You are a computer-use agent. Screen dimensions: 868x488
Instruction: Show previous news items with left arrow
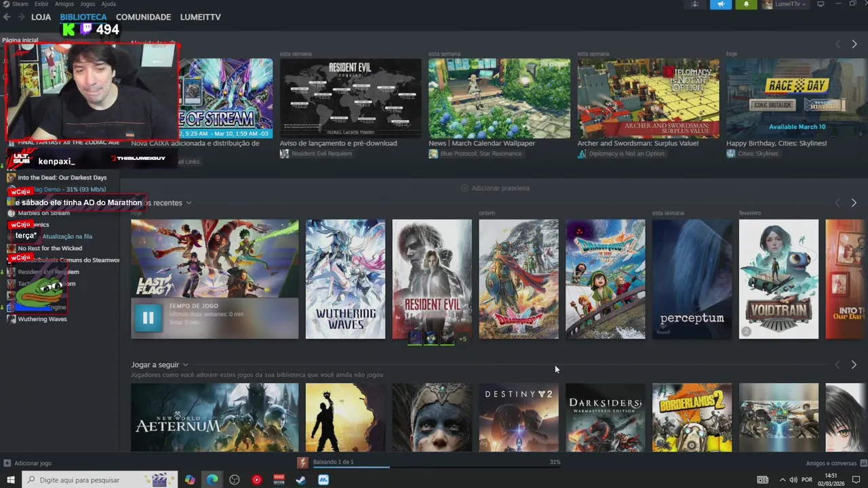[837, 44]
